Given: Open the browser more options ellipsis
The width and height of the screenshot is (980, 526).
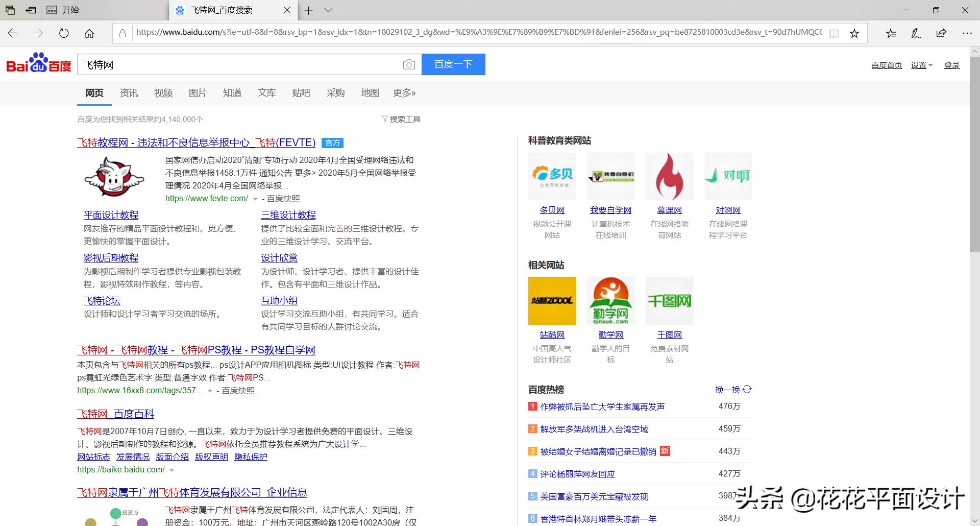Looking at the screenshot, I should (x=967, y=33).
